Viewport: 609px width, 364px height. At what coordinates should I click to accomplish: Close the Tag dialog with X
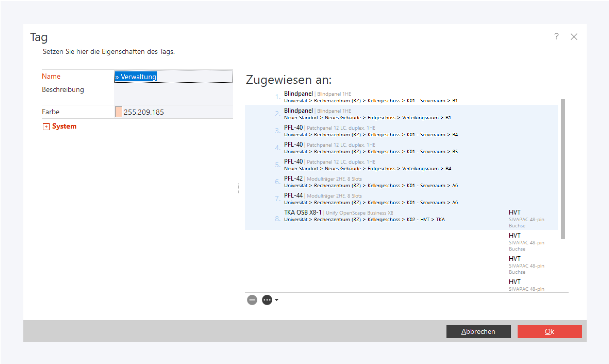574,37
